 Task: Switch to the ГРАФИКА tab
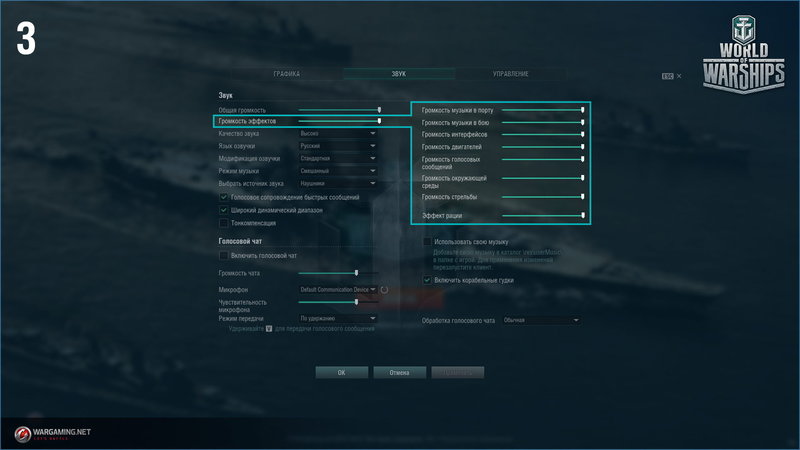287,74
